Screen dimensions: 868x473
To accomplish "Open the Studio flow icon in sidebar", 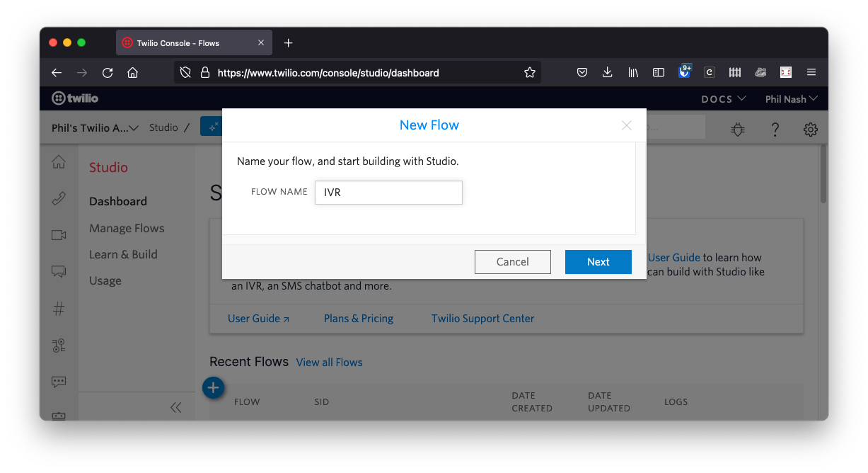I will tap(59, 346).
